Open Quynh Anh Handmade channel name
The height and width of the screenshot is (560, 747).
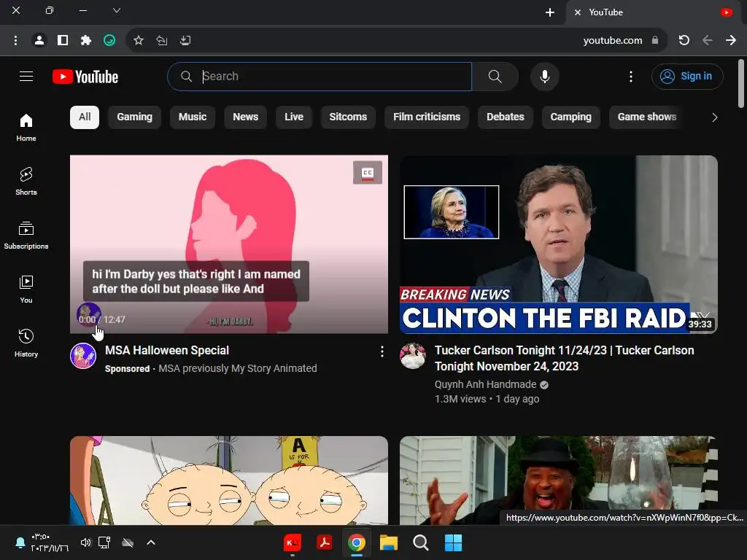[x=485, y=384]
